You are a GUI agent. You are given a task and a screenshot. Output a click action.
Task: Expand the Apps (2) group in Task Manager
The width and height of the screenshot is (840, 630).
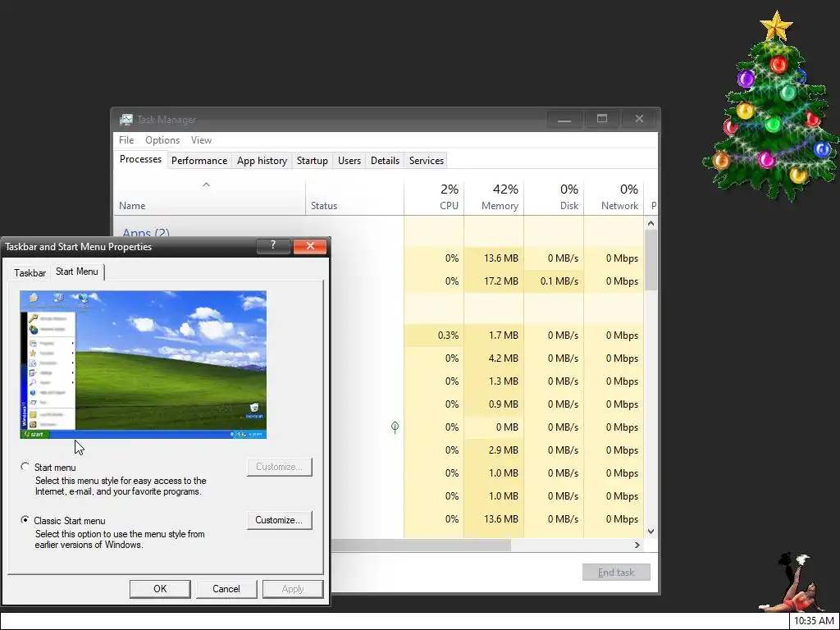(146, 233)
